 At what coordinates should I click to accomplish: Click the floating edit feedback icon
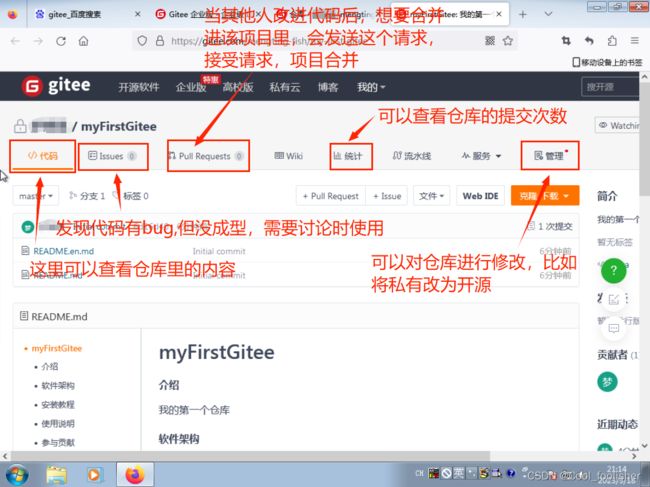614,299
